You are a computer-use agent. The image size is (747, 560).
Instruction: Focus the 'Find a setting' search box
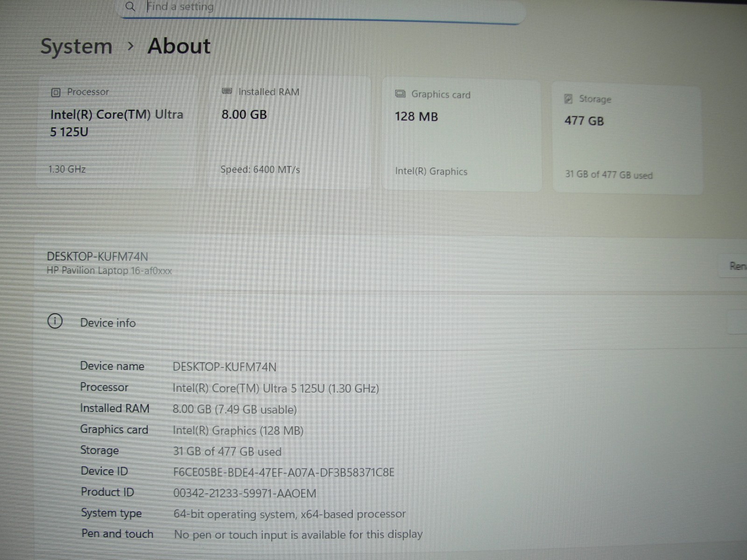click(x=322, y=9)
